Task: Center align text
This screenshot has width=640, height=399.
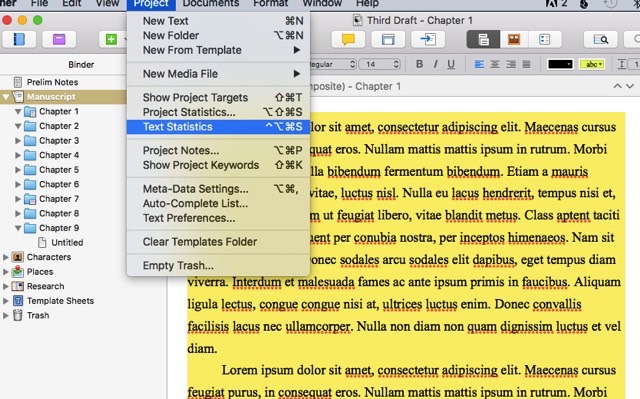Action: pyautogui.click(x=495, y=64)
